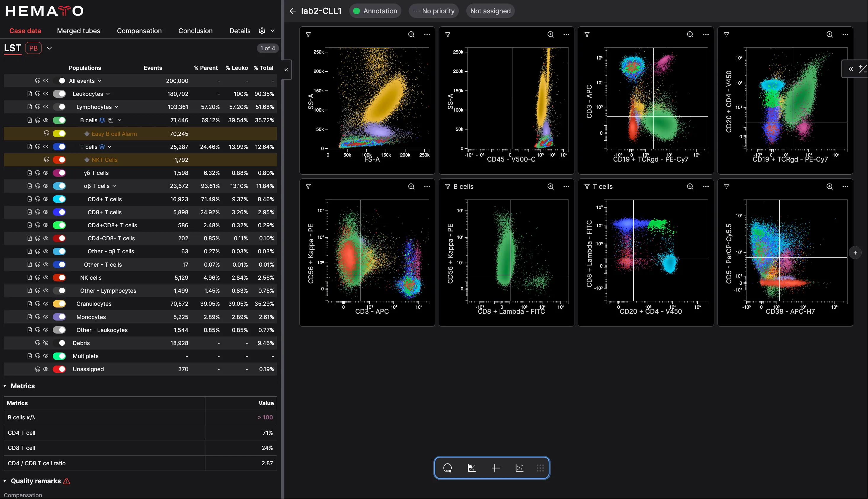Collapse the B cells chevron
The image size is (868, 499).
(119, 120)
